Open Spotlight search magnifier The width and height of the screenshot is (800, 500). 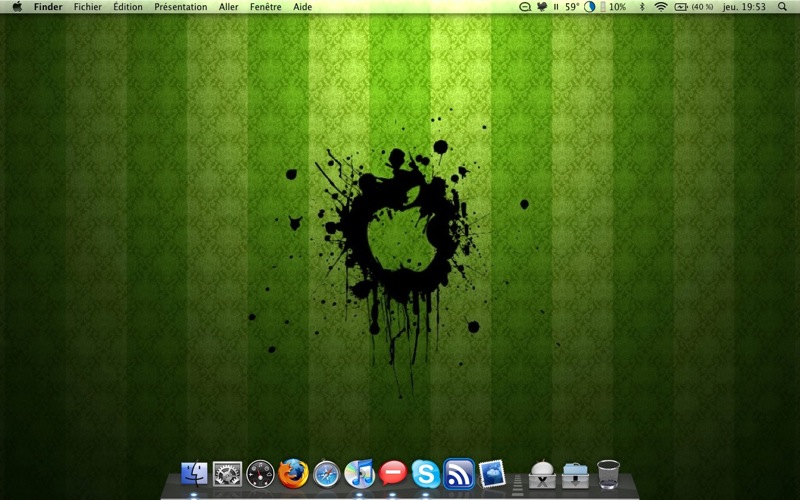782,7
